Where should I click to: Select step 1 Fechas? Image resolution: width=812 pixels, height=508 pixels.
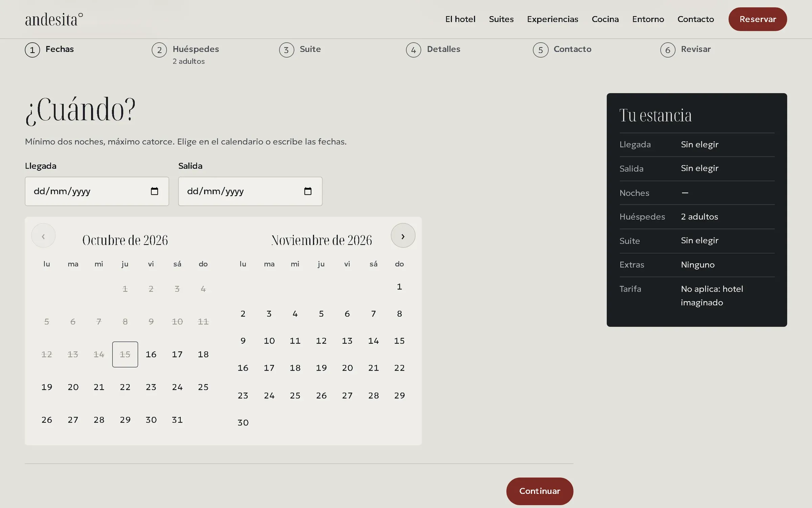point(49,50)
